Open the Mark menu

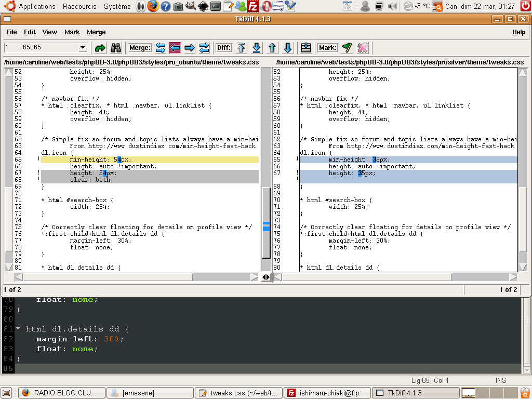pyautogui.click(x=72, y=32)
